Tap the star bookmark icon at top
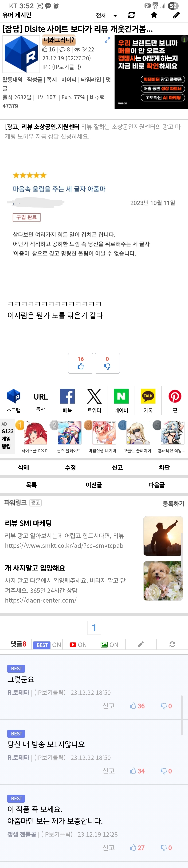 coord(154,15)
